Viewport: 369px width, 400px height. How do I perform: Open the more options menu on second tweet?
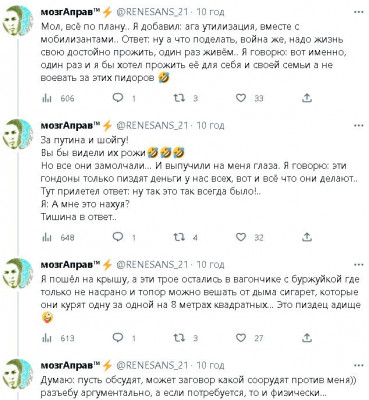click(358, 126)
